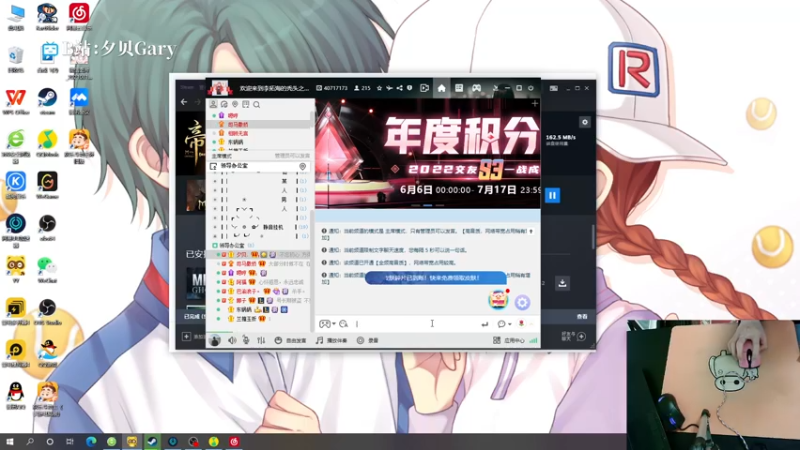Click the 自由发言 speaking mode button
Viewport: 800px width, 450px height.
click(x=290, y=340)
